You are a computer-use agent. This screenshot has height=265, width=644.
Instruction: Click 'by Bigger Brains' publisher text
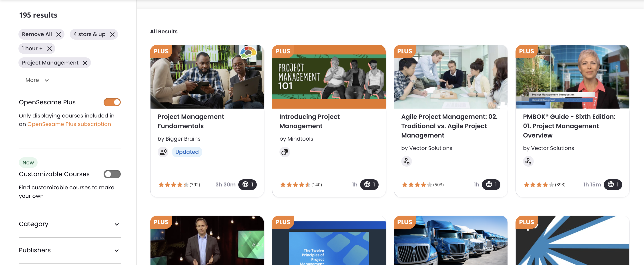[x=179, y=139]
